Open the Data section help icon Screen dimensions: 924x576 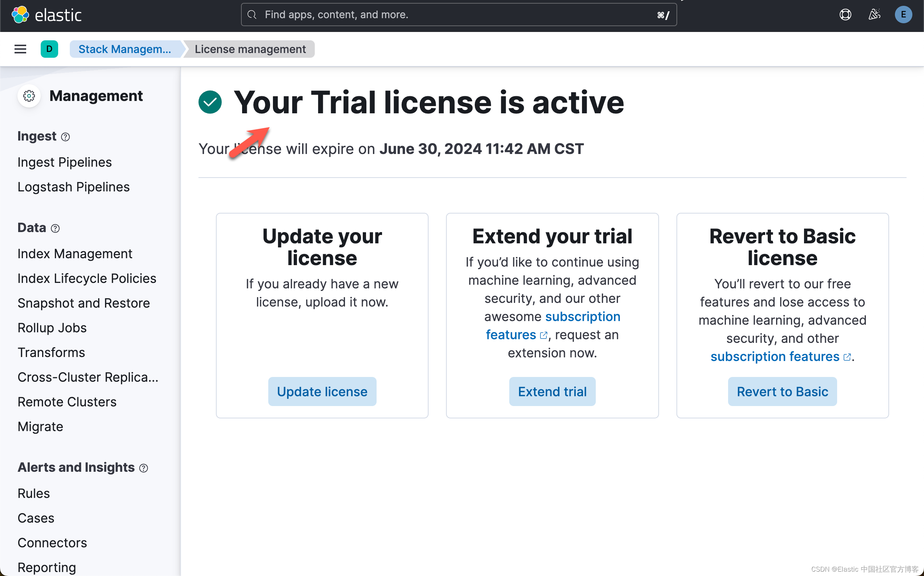coord(55,228)
